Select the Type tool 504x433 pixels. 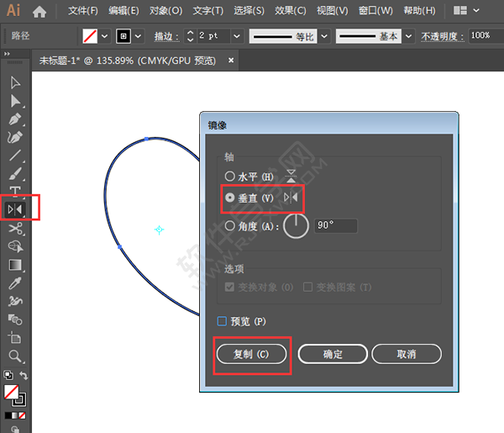pos(15,191)
